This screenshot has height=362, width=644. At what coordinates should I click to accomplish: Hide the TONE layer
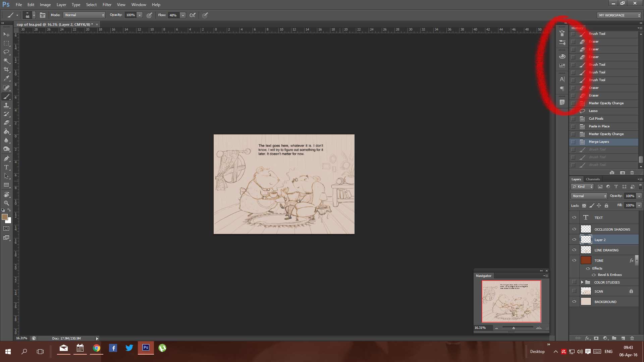click(574, 260)
